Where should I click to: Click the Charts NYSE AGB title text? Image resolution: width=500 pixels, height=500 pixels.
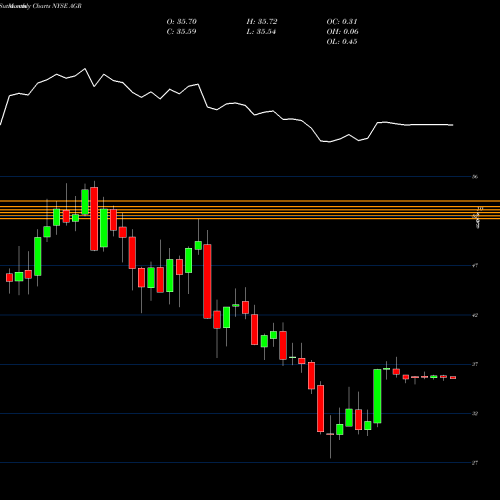pyautogui.click(x=57, y=6)
